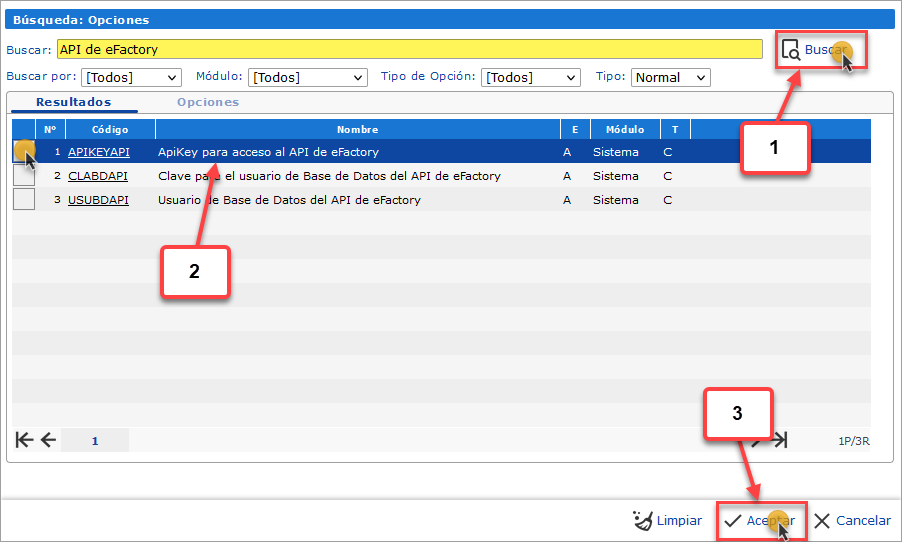Click the Limpiar button

(667, 520)
